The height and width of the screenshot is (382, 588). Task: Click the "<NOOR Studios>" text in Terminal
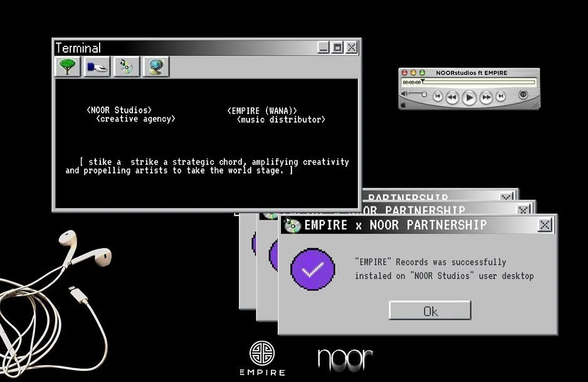[119, 110]
